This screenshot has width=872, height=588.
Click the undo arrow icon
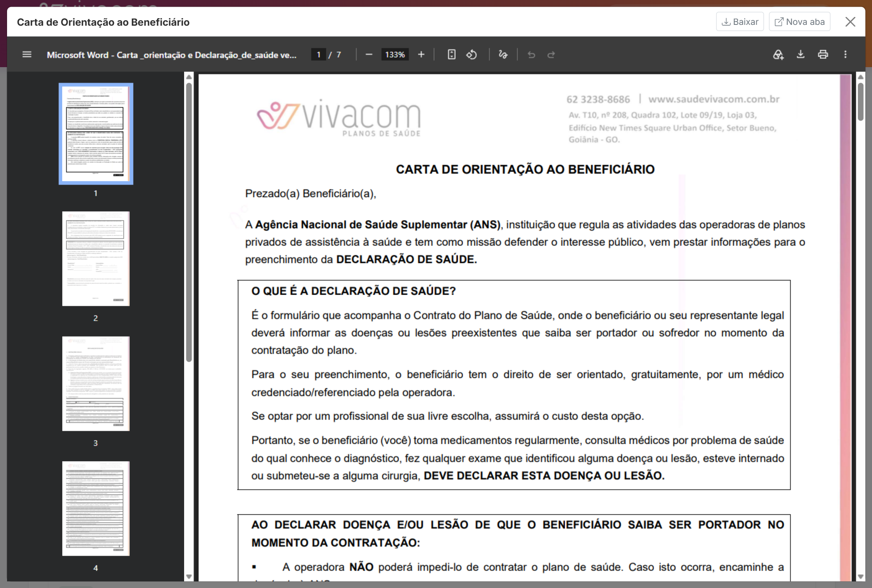(531, 55)
